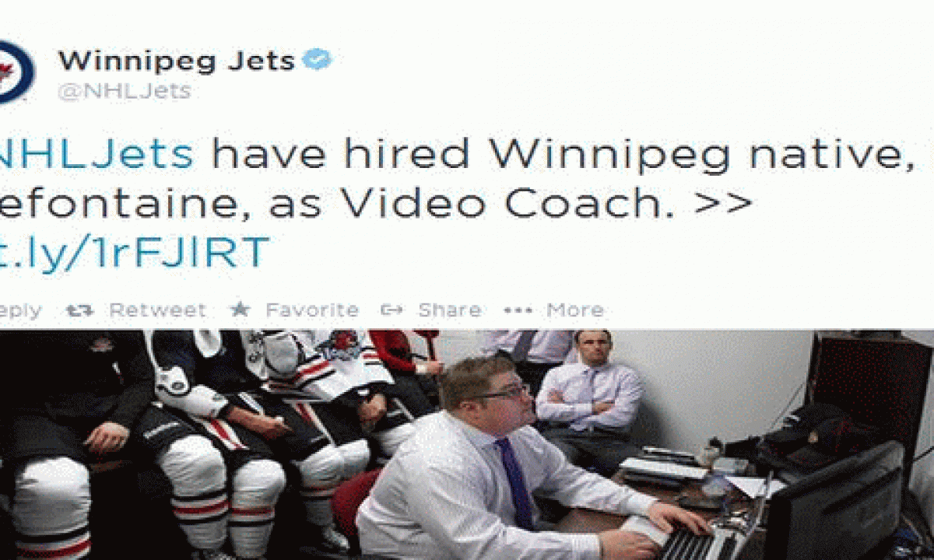The width and height of the screenshot is (934, 560).
Task: Click the Favorite star icon
Action: [240, 310]
